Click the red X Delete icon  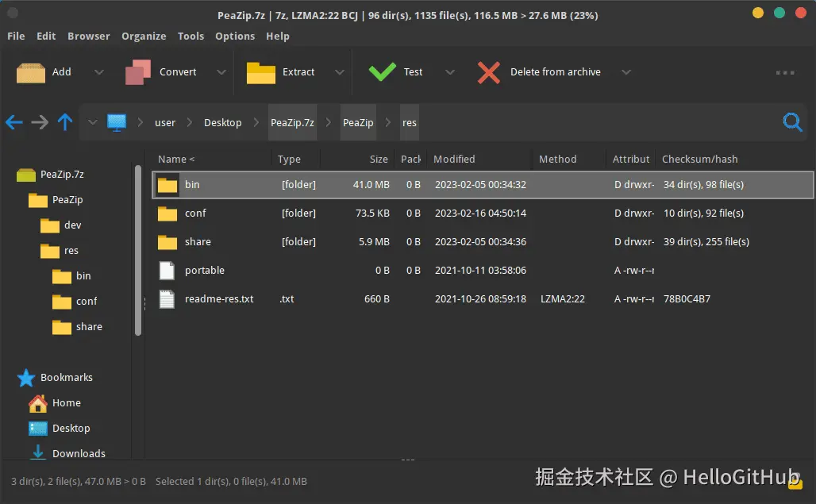[x=489, y=72]
